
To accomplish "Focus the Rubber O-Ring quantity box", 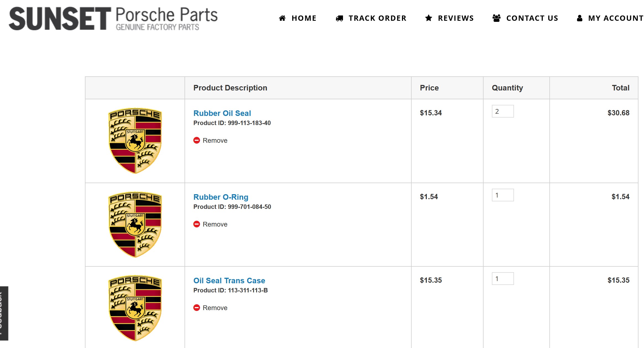I will point(503,195).
